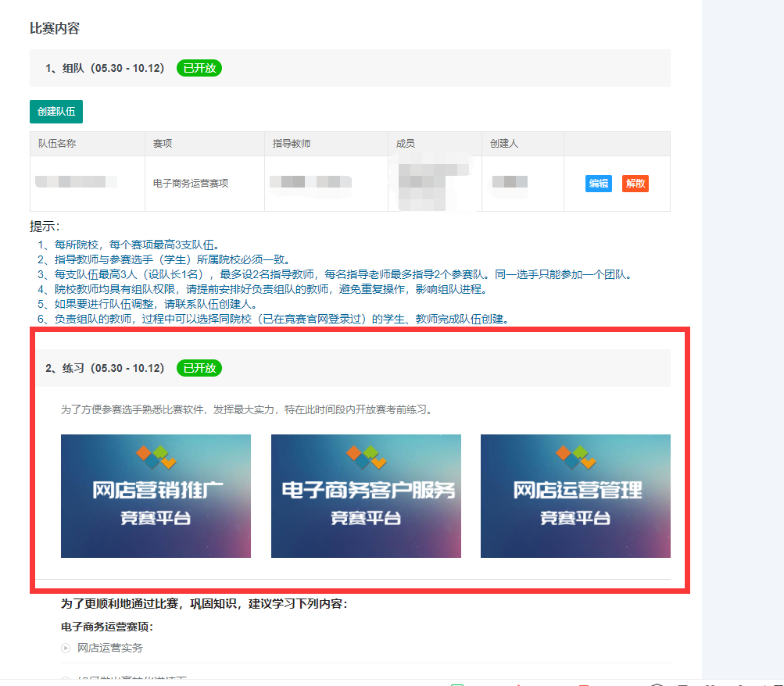Click tip 1 about 每个赛项最高3支队伍
The width and height of the screenshot is (784, 686).
(x=128, y=245)
